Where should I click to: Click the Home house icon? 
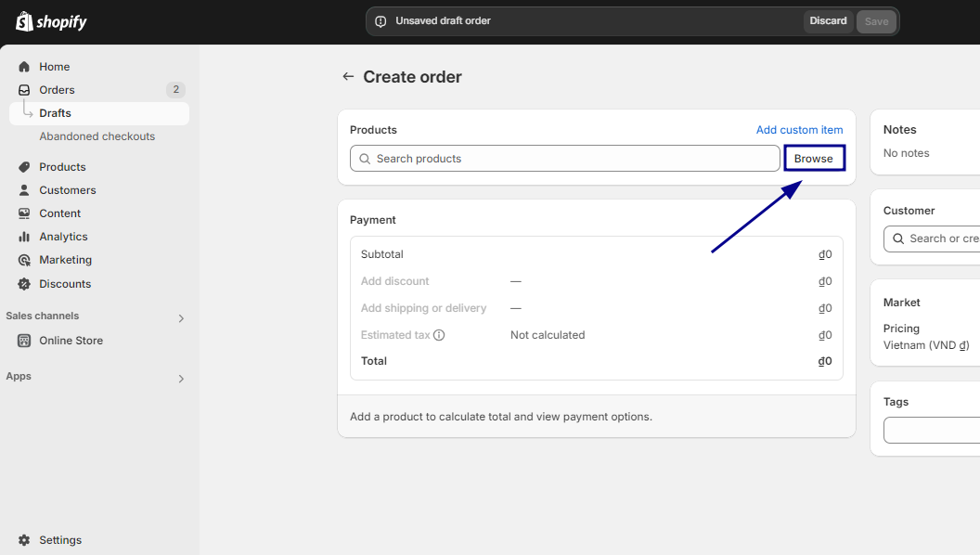pos(24,67)
